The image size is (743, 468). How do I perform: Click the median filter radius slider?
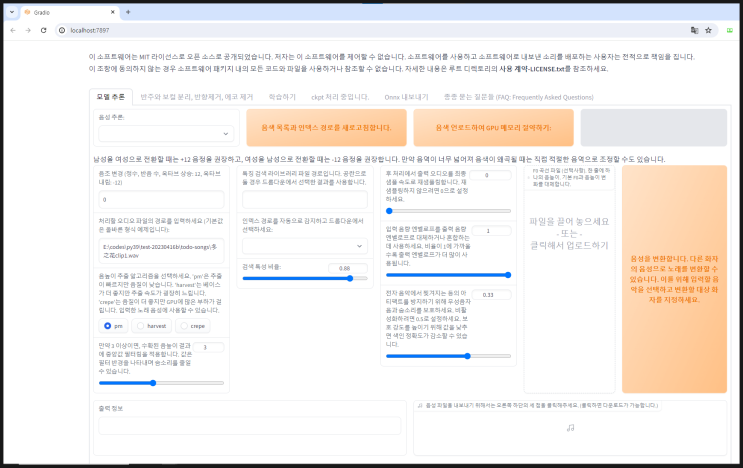[x=161, y=383]
